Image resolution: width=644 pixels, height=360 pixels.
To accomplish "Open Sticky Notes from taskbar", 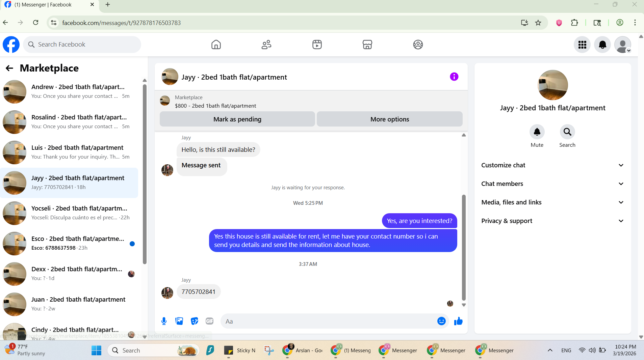I will [240, 350].
